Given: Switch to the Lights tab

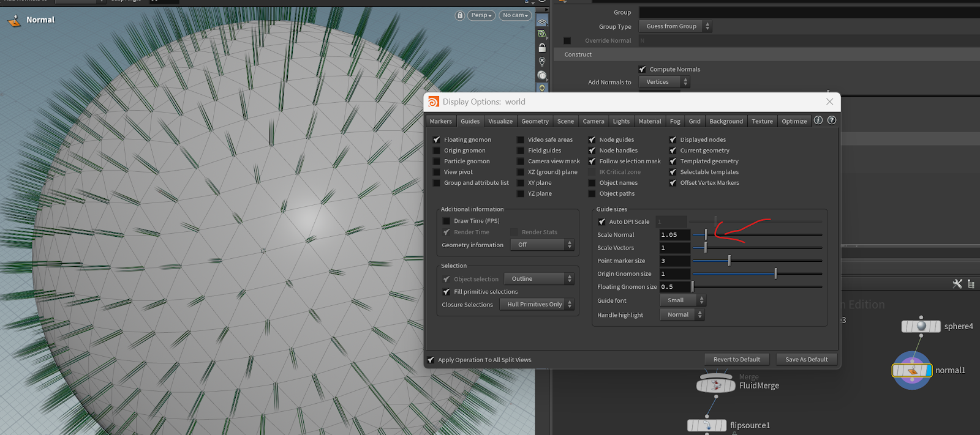Looking at the screenshot, I should pyautogui.click(x=621, y=121).
